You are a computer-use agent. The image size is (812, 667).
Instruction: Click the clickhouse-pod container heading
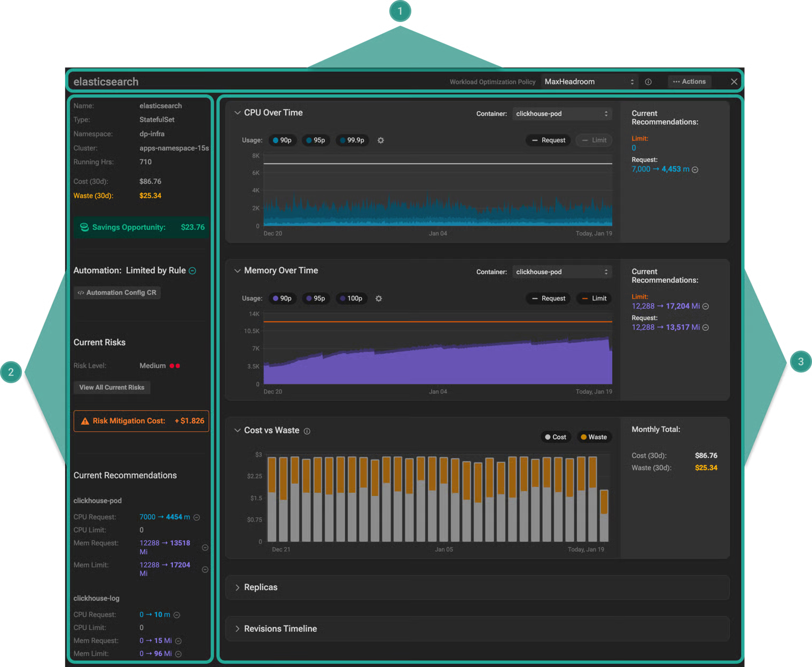pos(98,501)
